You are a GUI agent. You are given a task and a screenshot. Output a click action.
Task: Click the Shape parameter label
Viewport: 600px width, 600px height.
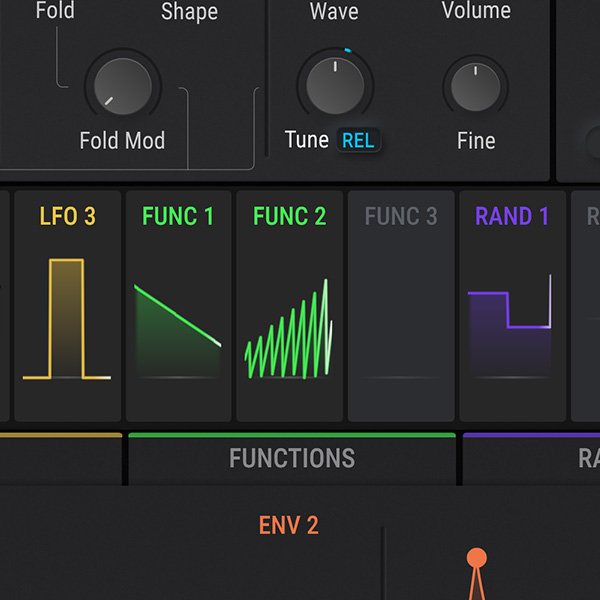point(189,12)
